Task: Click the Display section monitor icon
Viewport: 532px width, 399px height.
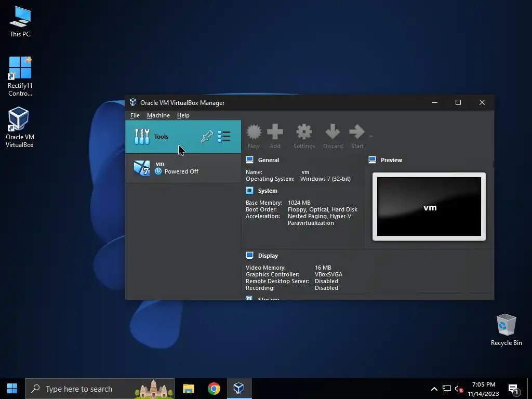Action: pos(250,256)
